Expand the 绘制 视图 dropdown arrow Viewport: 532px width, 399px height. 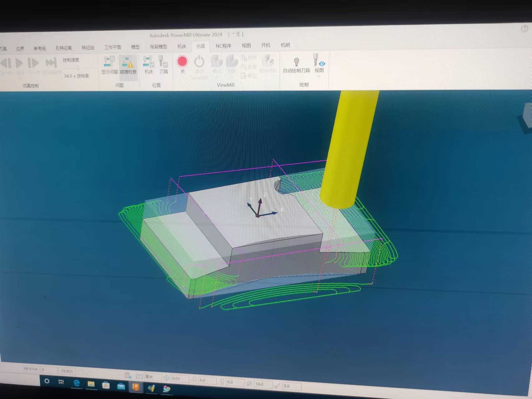point(319,76)
